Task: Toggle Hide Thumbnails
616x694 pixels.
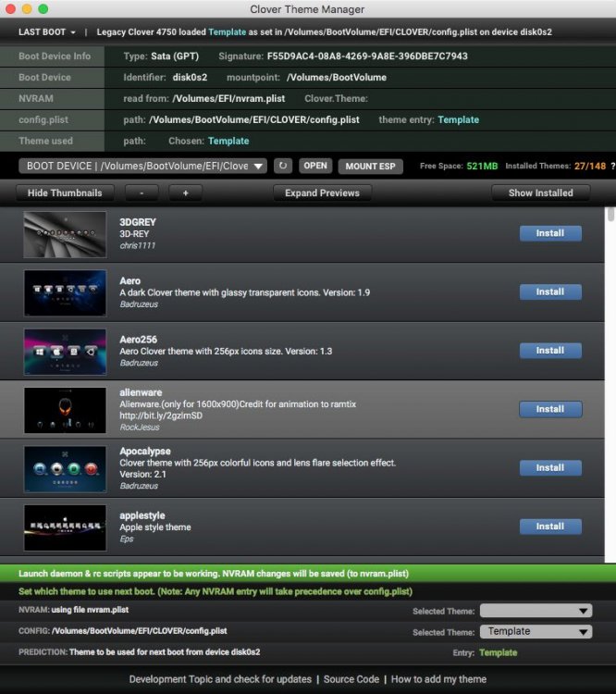Action: click(65, 193)
